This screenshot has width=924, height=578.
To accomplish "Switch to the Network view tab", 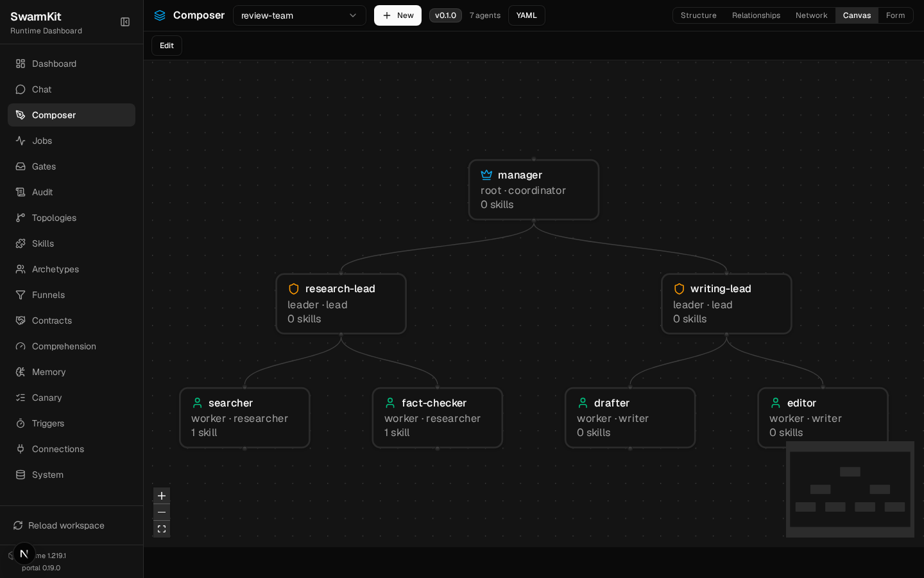I will click(811, 15).
